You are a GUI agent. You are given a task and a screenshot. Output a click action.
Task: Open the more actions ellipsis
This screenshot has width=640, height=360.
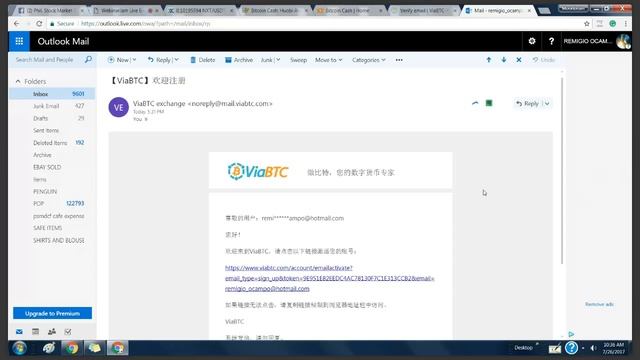(x=399, y=60)
